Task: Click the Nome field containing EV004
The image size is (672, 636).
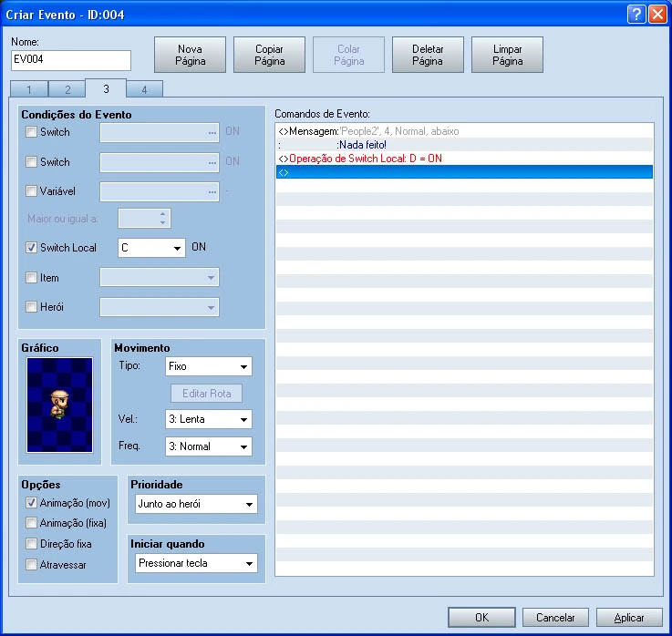Action: click(71, 60)
